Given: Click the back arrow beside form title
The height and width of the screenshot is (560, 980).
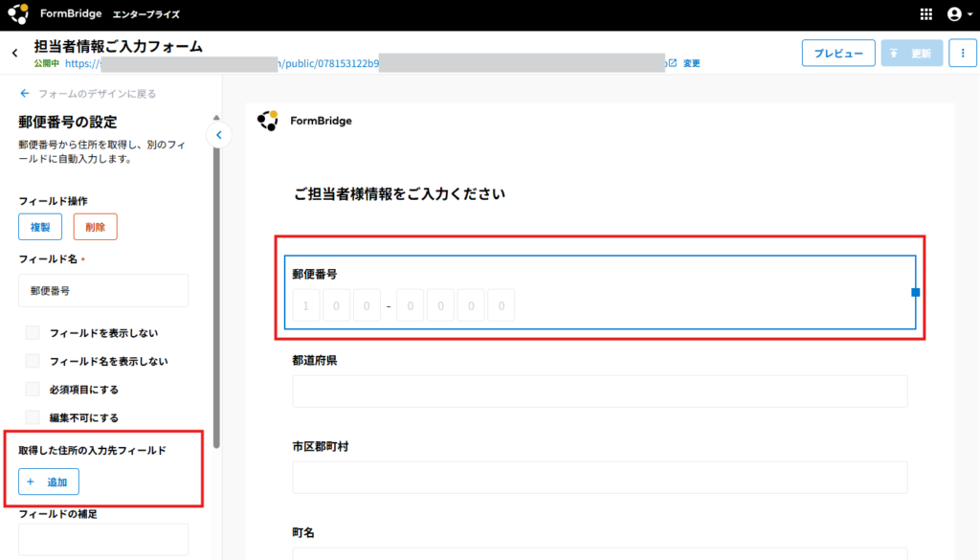Looking at the screenshot, I should point(14,54).
